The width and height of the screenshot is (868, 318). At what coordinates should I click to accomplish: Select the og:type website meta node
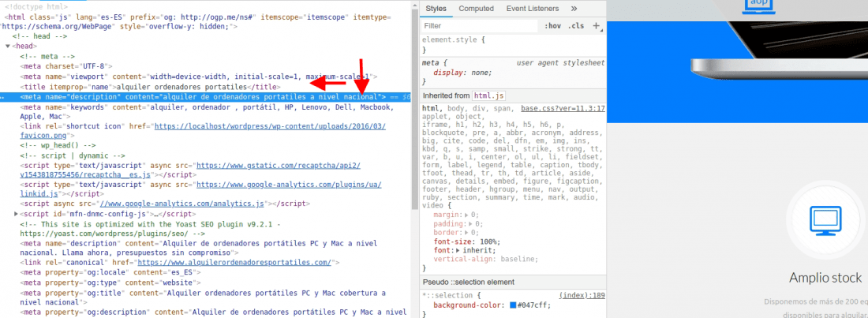click(107, 283)
